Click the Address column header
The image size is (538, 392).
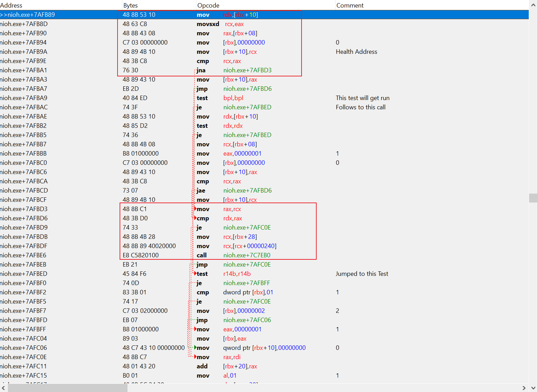pos(11,5)
